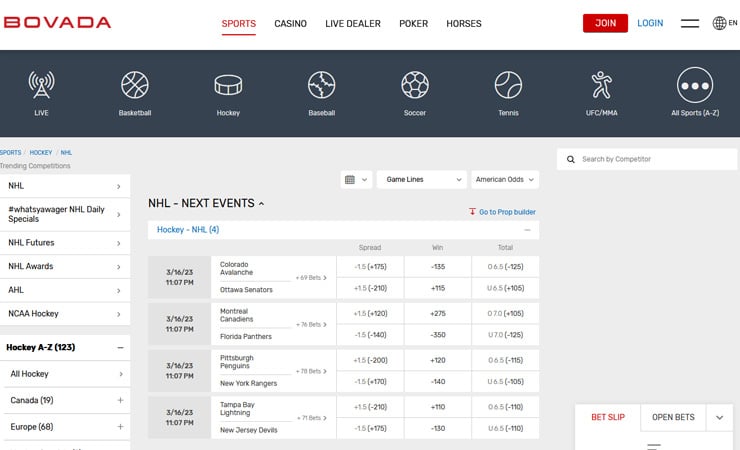
Task: Open +76 Bets for Canadiens vs Panthers
Action: click(311, 325)
